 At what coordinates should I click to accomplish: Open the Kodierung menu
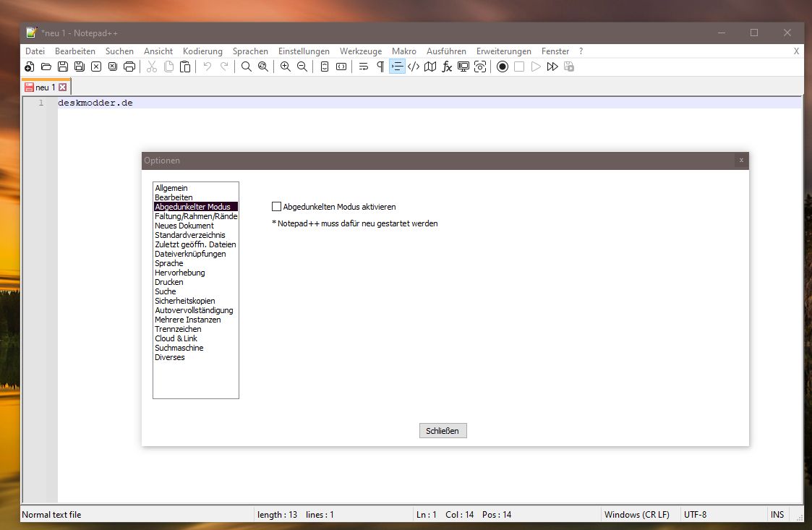pyautogui.click(x=202, y=51)
